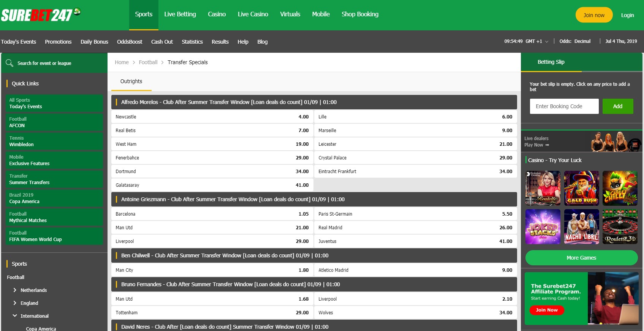Screen dimensions: 644x331
Task: Select Barcelona odds 1.05 for Griezmann
Action: tap(212, 214)
